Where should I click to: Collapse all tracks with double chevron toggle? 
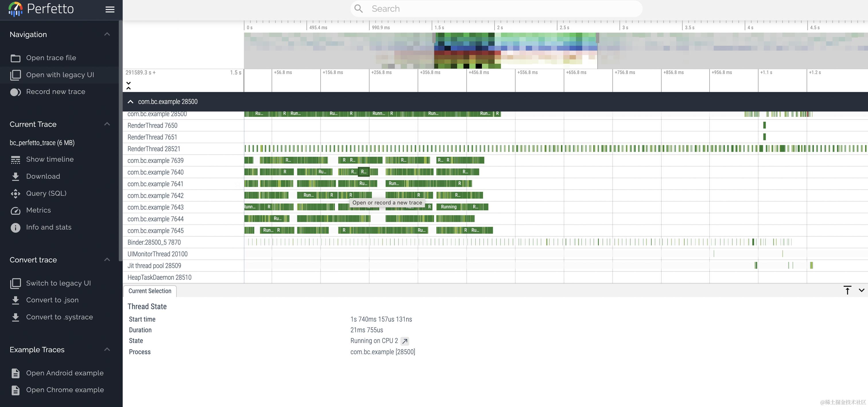[x=128, y=86]
